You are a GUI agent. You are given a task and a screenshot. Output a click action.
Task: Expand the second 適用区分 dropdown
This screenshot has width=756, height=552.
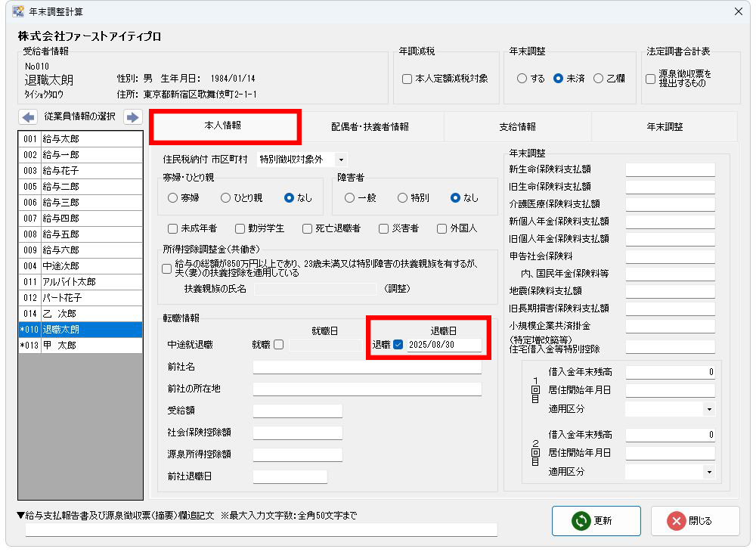coord(708,472)
